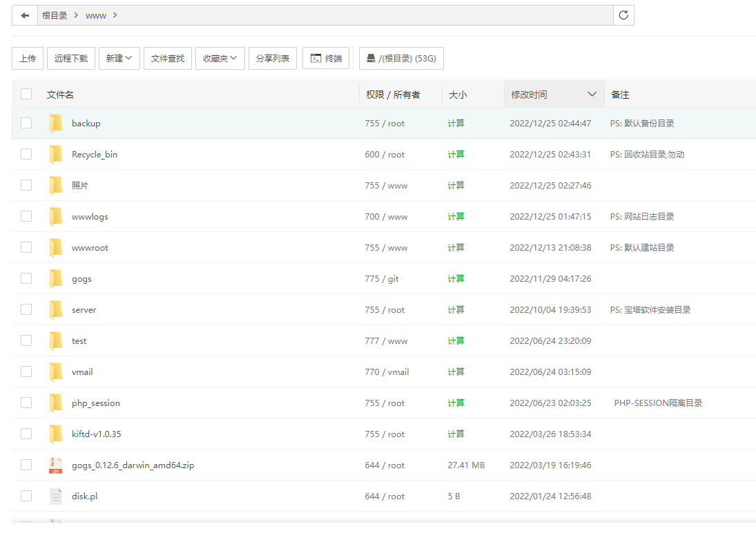The width and height of the screenshot is (756, 540).
Task: Click the 文件查找 button
Action: point(167,58)
